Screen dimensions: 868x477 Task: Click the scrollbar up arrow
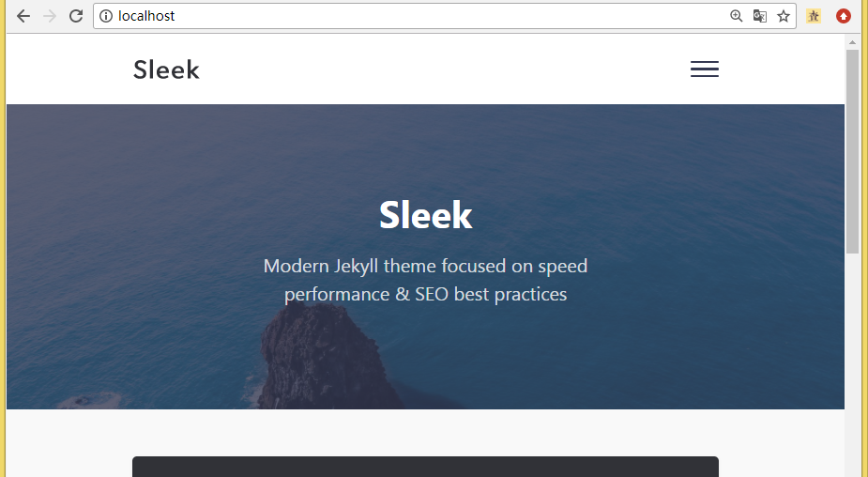[852, 42]
